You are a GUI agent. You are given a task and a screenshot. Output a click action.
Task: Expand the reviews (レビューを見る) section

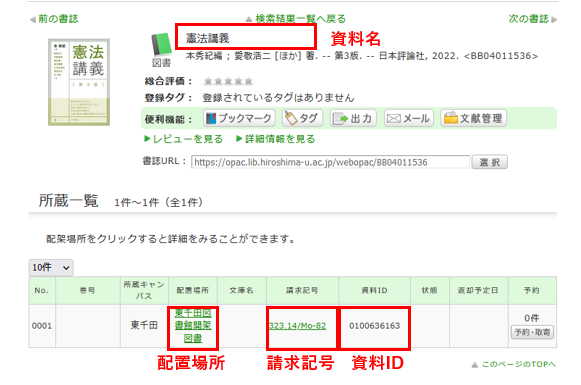(x=183, y=139)
